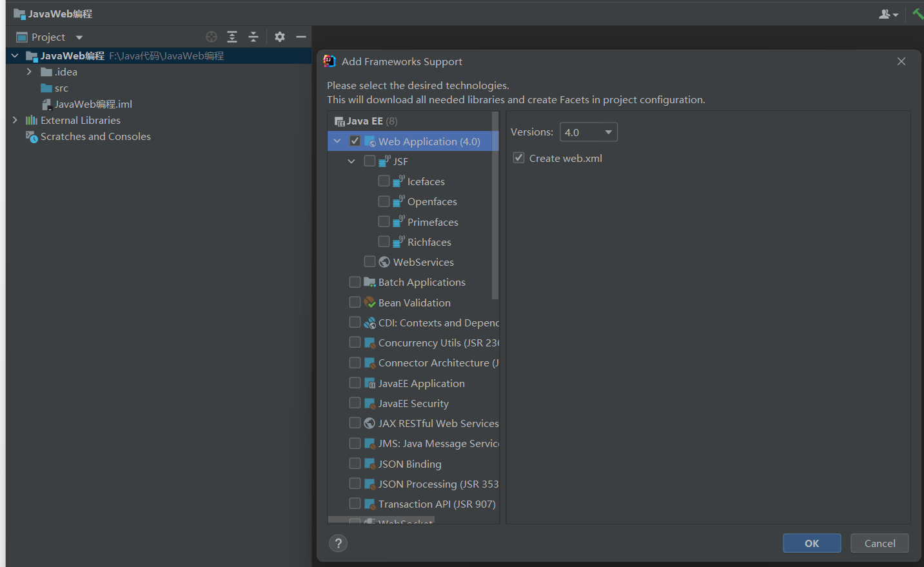Check the Primefaces checkbox

384,221
